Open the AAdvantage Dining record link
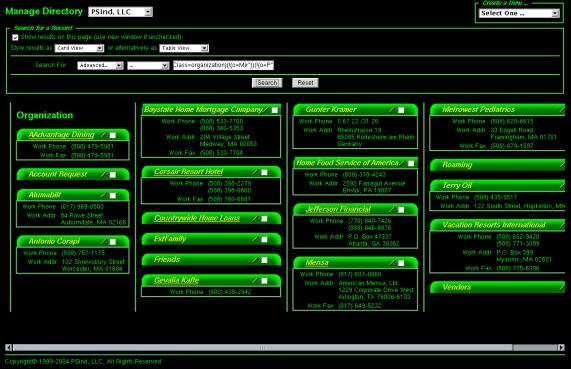 (61, 134)
